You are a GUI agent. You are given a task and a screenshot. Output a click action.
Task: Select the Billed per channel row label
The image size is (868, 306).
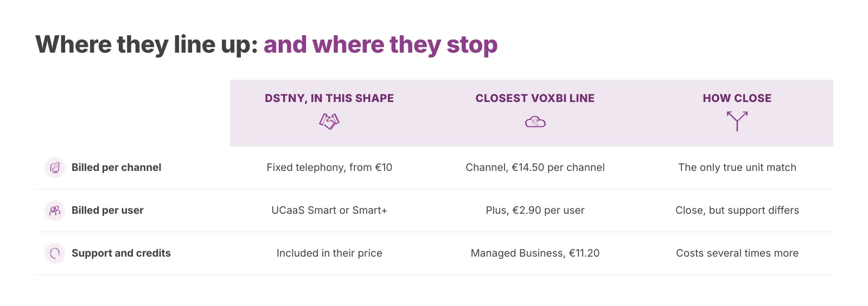click(x=117, y=168)
